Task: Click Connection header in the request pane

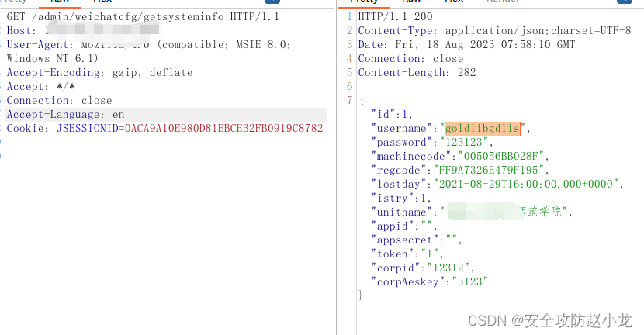Action: point(59,101)
